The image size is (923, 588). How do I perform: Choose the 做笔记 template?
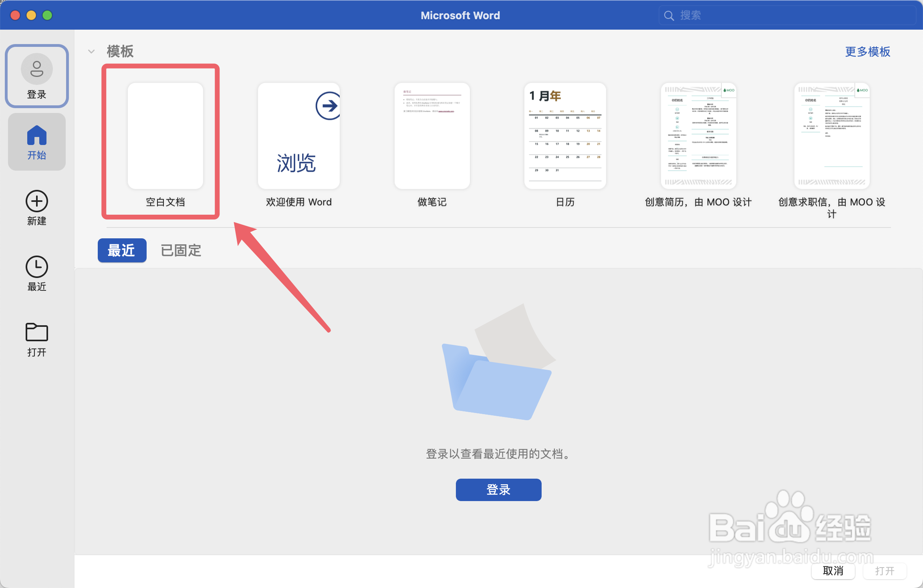pyautogui.click(x=432, y=136)
